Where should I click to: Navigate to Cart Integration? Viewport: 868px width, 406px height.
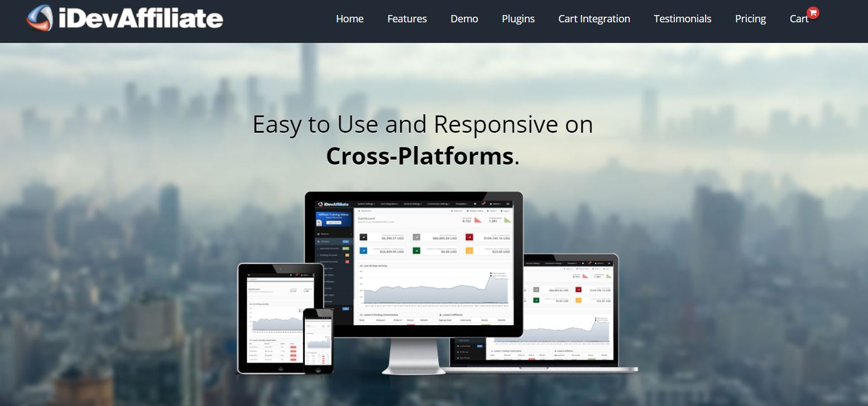click(x=594, y=19)
